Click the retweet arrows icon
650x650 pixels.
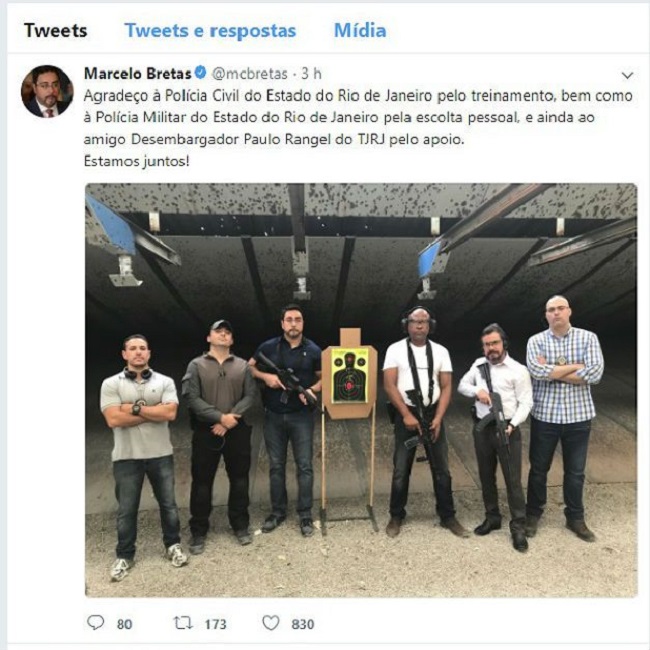(183, 623)
